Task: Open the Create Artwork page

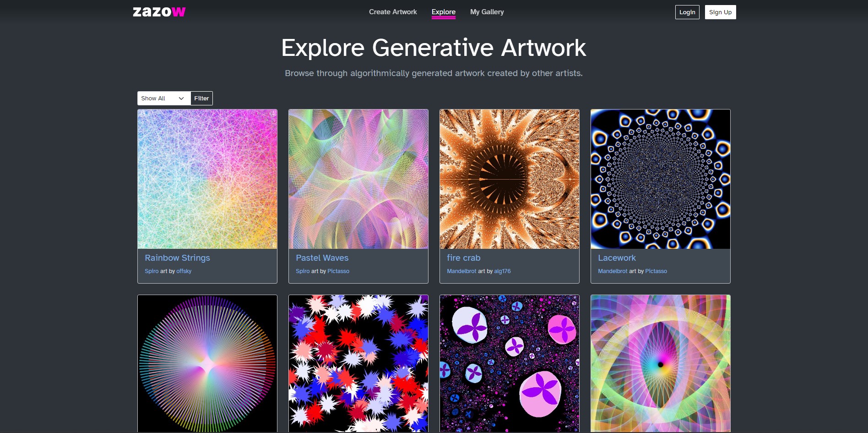Action: tap(393, 12)
